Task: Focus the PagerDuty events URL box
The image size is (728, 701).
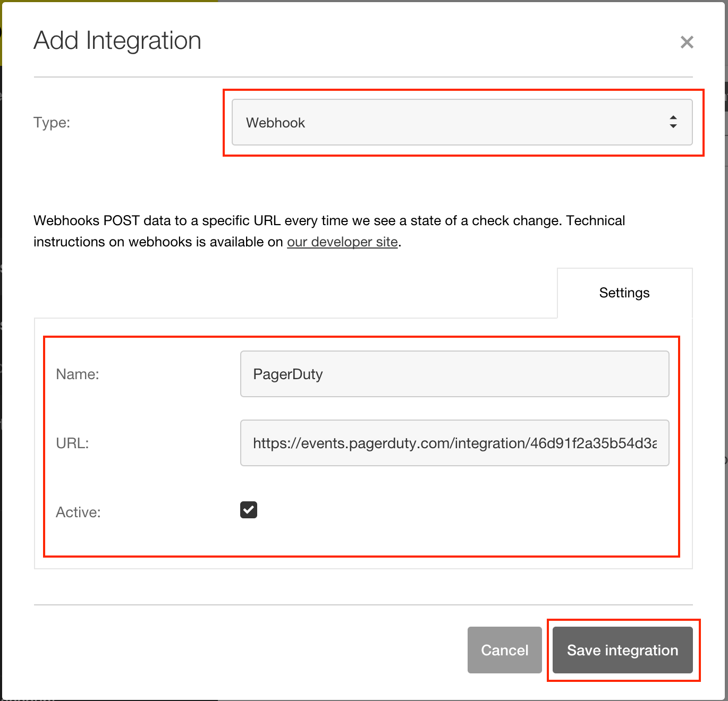Action: [x=454, y=443]
